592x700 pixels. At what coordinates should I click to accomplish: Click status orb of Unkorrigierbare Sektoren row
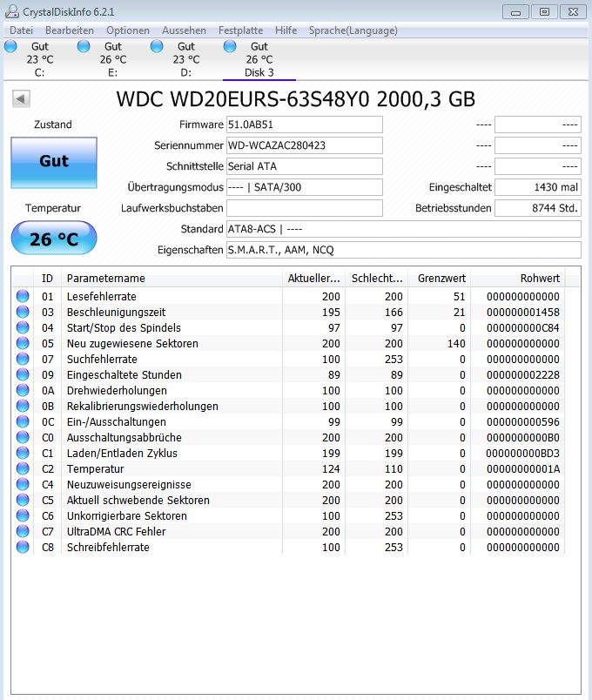pyautogui.click(x=23, y=515)
